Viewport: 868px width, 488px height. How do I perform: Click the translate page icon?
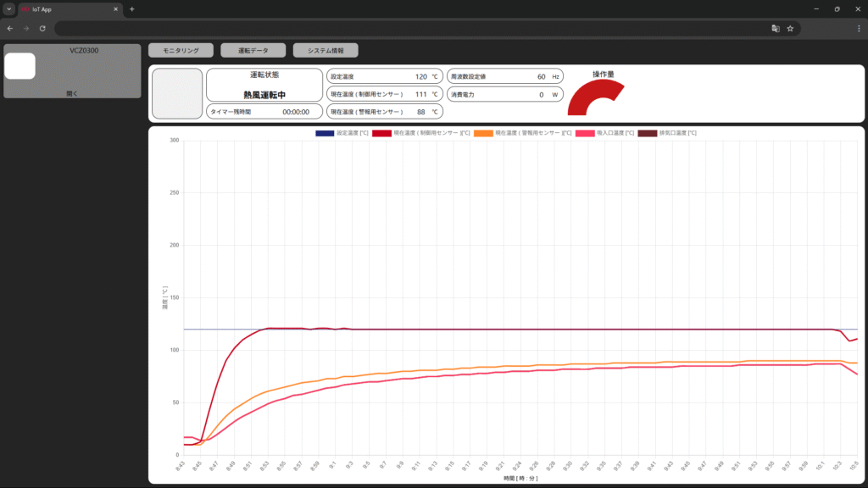(775, 28)
